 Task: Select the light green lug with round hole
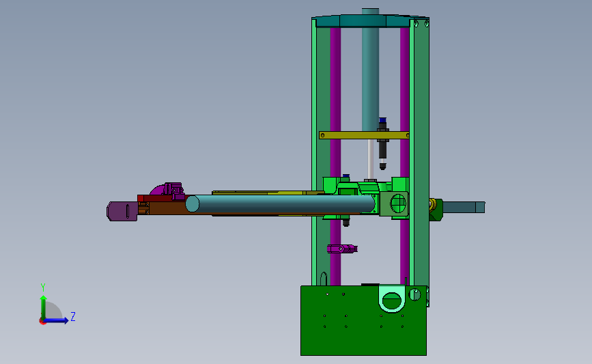392,298
